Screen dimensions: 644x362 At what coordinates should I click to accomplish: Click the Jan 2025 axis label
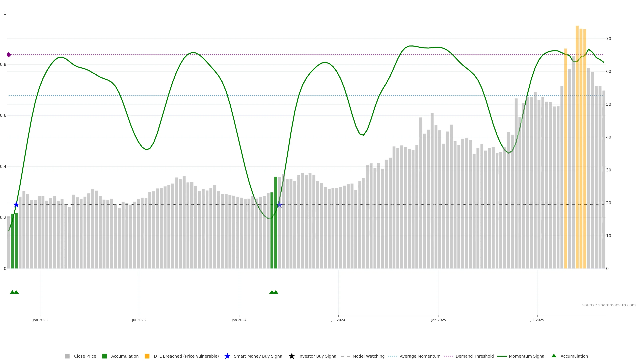(438, 320)
